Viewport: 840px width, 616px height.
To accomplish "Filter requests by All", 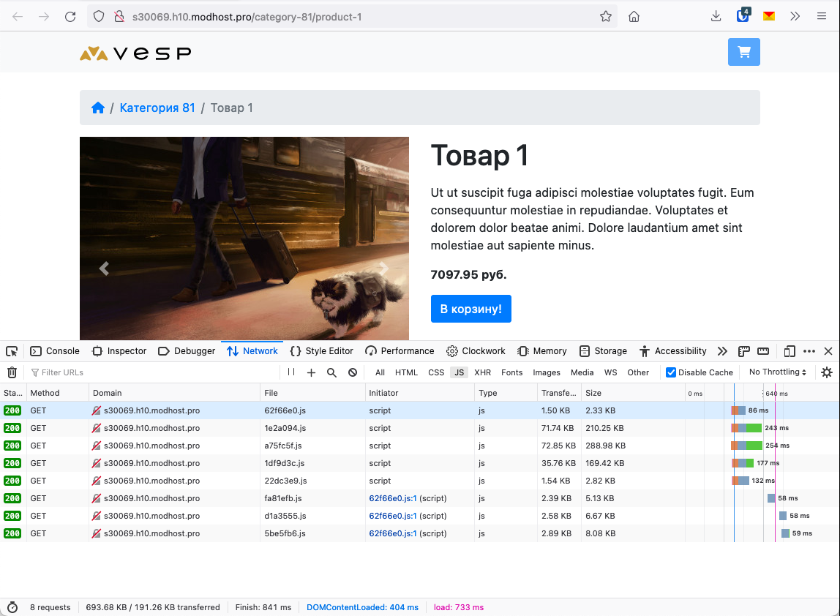I will pos(380,372).
